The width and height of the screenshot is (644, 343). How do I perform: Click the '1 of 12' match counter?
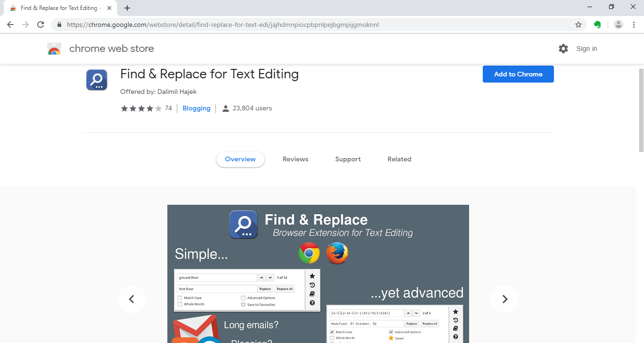282,277
